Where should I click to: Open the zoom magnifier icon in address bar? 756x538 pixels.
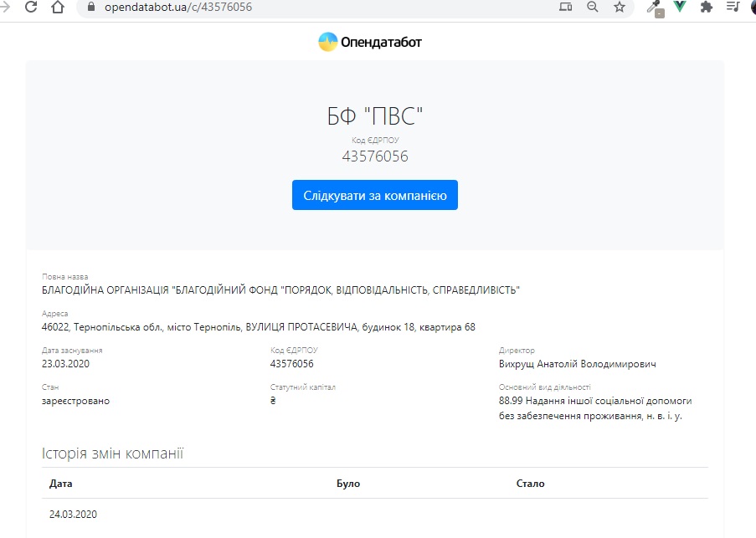pos(593,8)
